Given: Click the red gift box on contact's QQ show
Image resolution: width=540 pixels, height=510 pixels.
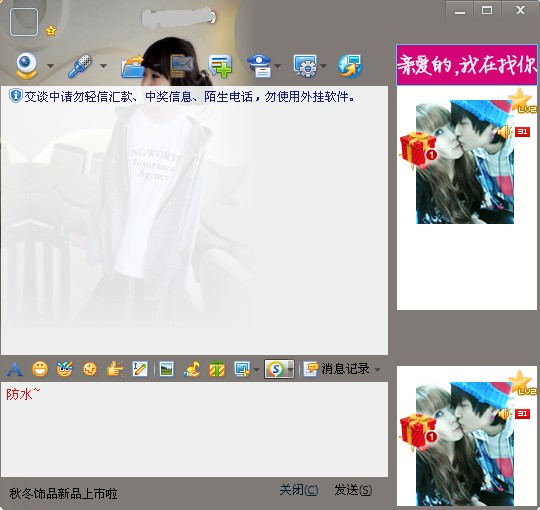Looking at the screenshot, I should [418, 150].
